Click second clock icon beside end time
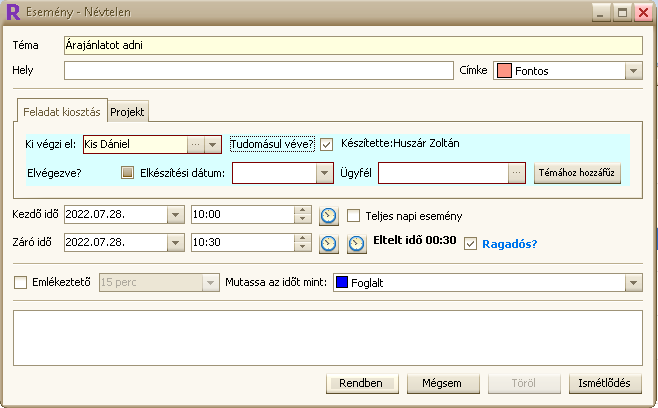 [356, 243]
